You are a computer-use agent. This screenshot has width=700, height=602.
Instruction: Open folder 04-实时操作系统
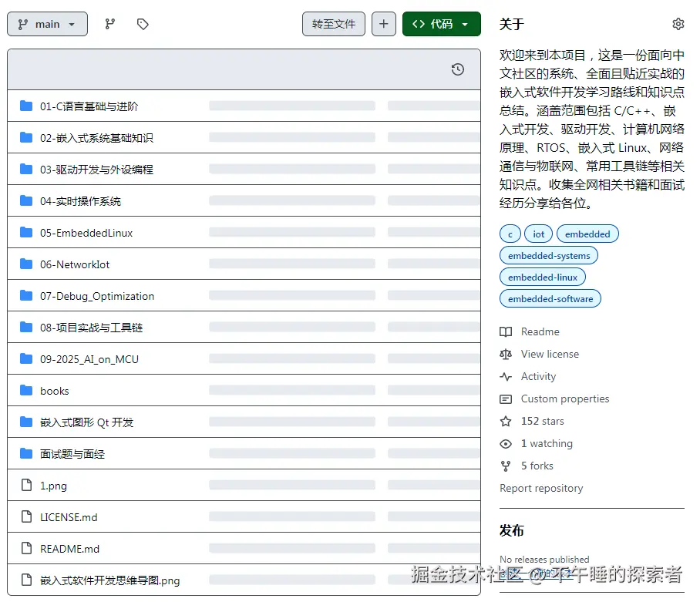point(80,201)
